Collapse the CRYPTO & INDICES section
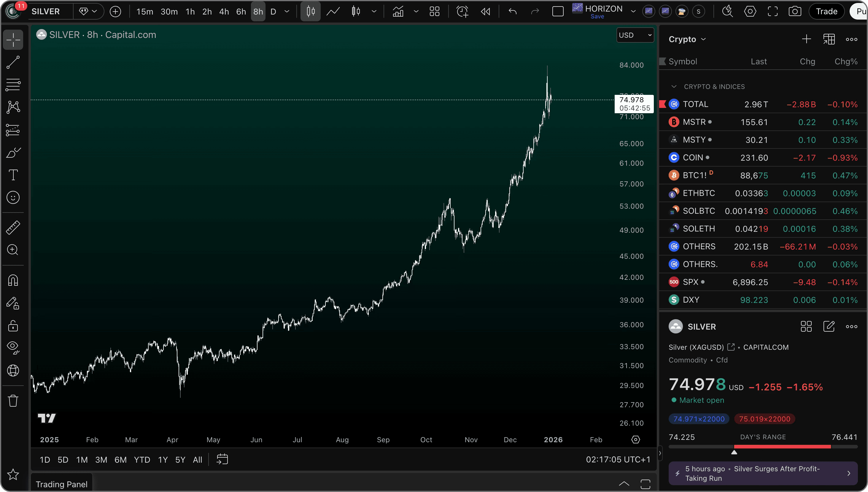The image size is (868, 492). pos(674,87)
